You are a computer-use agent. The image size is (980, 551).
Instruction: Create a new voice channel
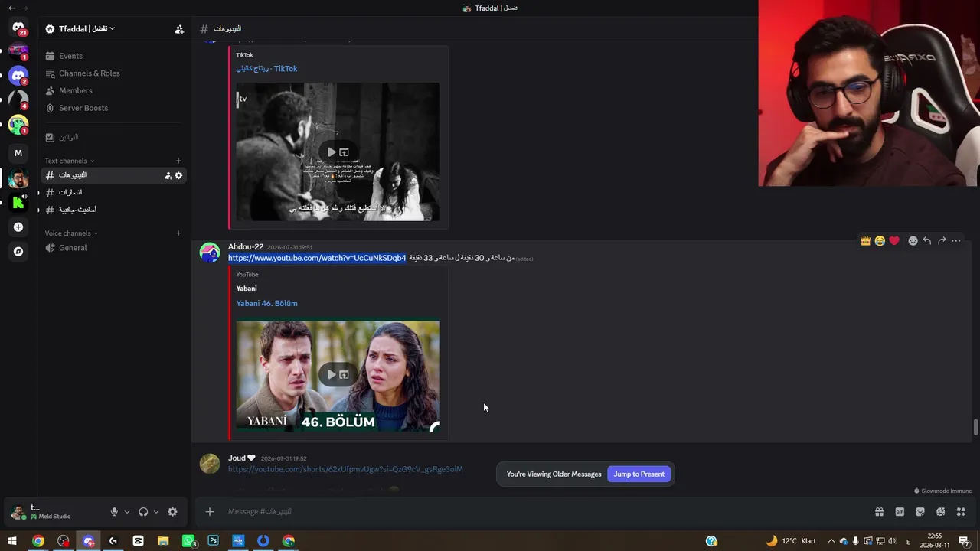pos(178,233)
